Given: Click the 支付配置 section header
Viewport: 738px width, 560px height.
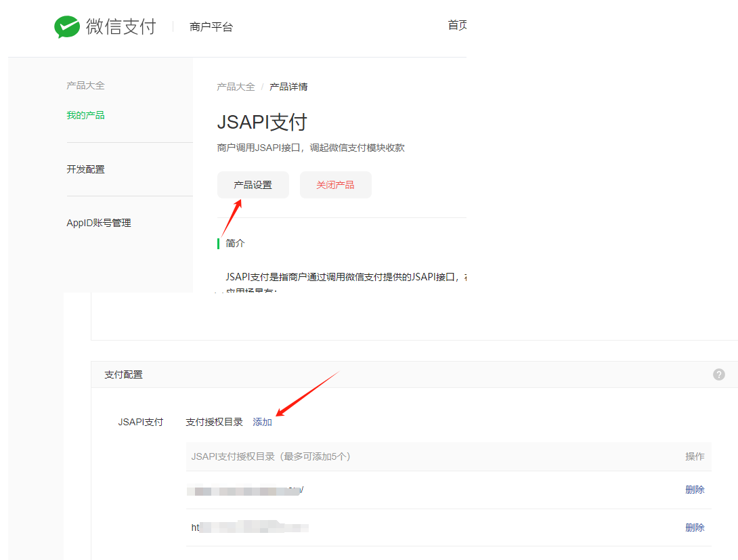Looking at the screenshot, I should pos(123,374).
